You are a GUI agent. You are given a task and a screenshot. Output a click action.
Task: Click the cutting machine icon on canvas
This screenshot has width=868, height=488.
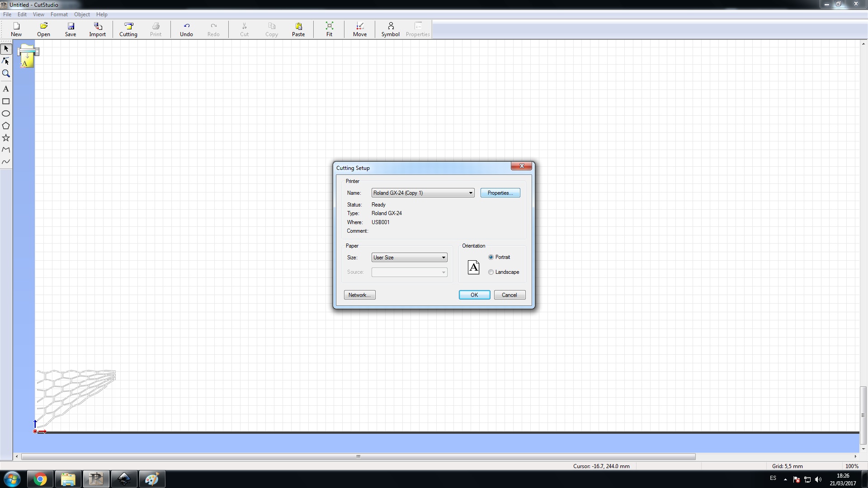(28, 56)
